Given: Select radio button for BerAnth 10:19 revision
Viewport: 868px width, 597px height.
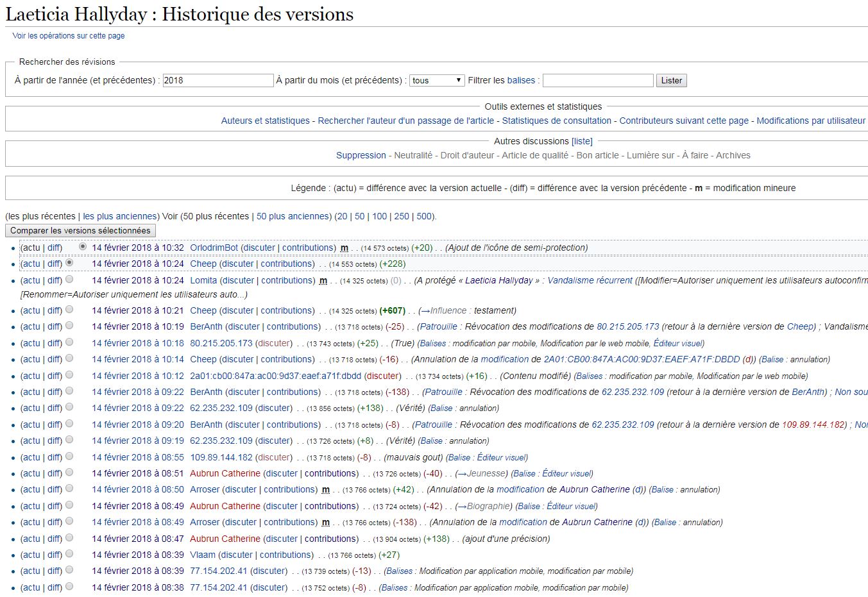Looking at the screenshot, I should [69, 325].
